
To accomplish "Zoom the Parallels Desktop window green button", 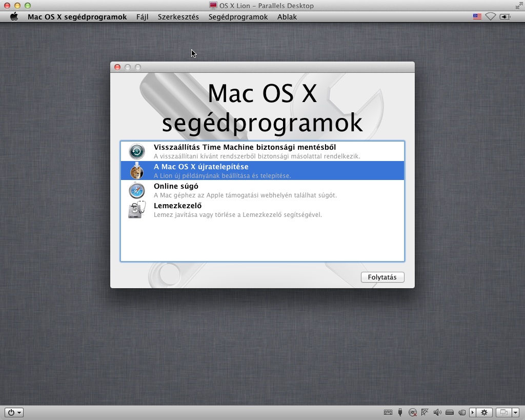I will pyautogui.click(x=28, y=6).
